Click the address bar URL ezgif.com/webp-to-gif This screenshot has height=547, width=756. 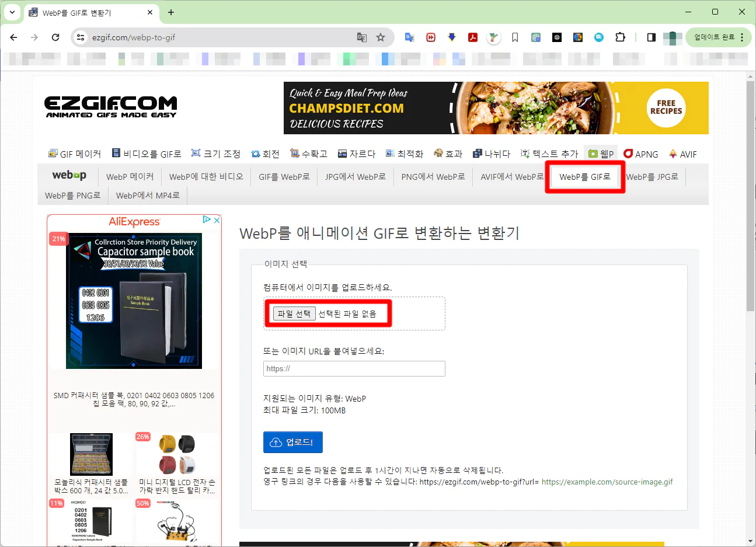pos(134,37)
